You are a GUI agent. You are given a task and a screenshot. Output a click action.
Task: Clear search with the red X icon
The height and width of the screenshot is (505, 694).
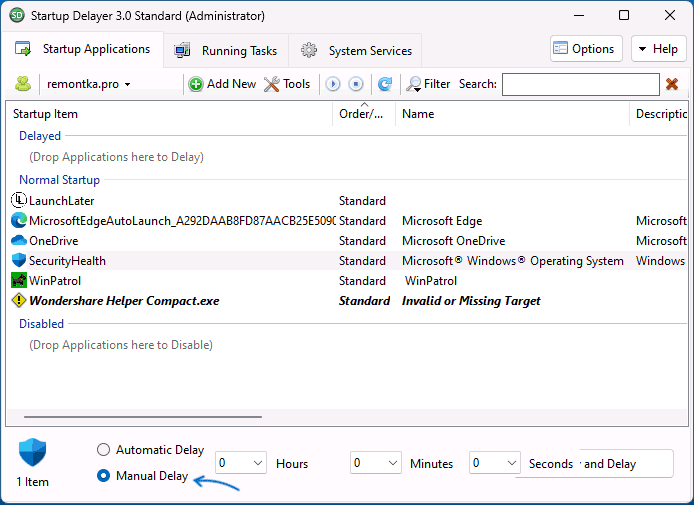(672, 84)
